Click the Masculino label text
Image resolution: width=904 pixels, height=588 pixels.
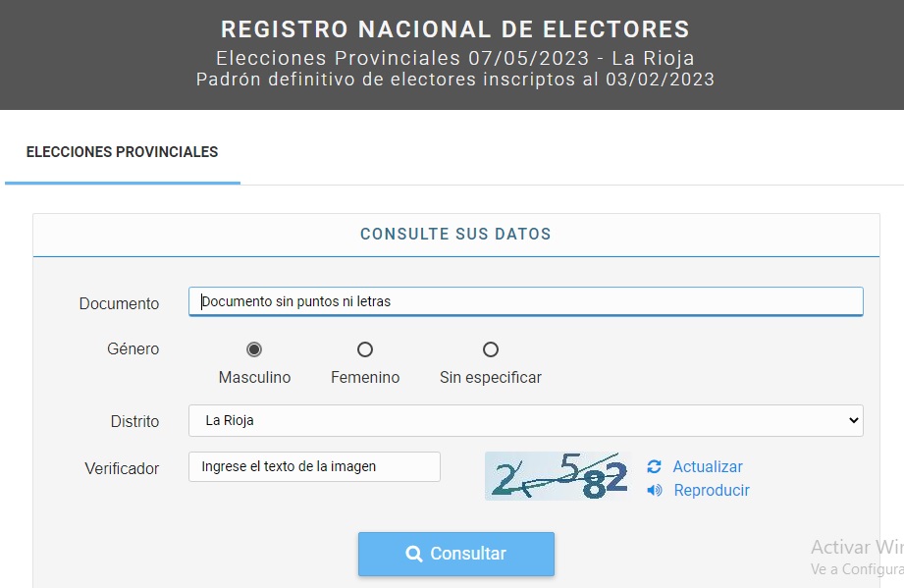pyautogui.click(x=254, y=377)
